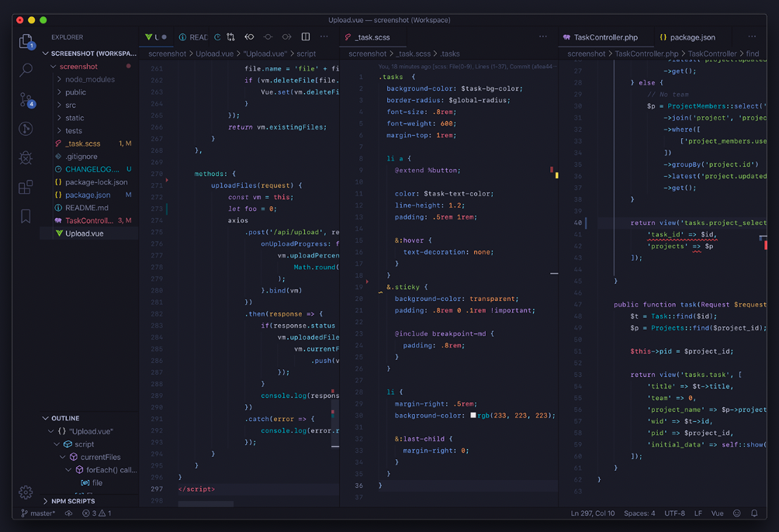Collapse the screenshot root folder

[54, 67]
